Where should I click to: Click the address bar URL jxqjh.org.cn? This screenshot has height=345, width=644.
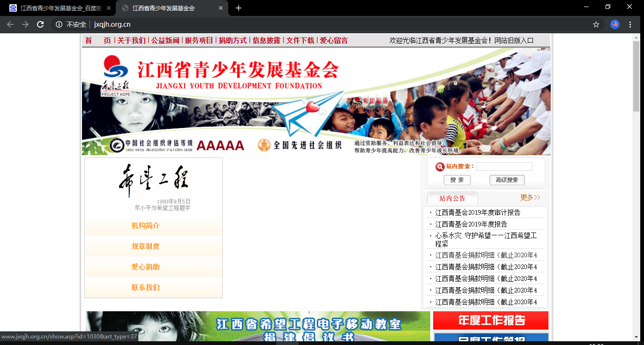click(112, 24)
